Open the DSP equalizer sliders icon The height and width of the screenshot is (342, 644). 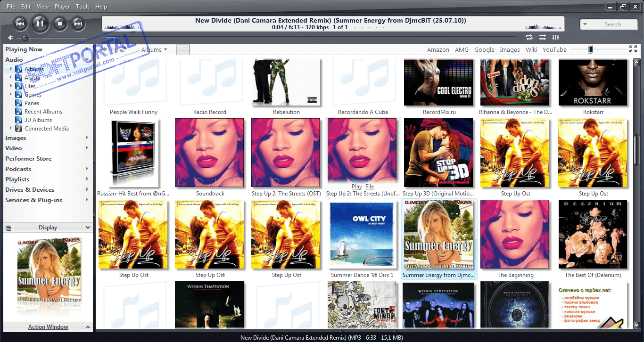tap(556, 37)
